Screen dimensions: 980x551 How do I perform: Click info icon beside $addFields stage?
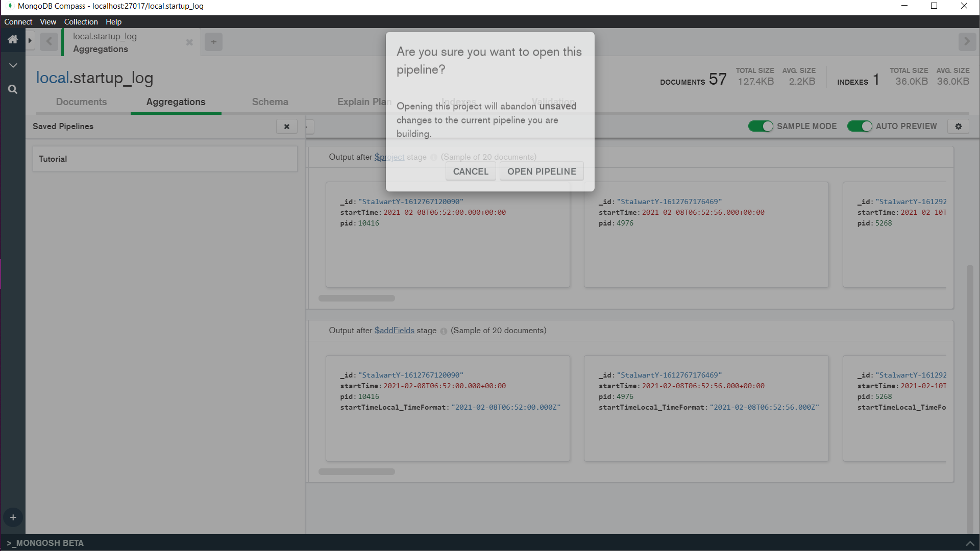click(444, 331)
